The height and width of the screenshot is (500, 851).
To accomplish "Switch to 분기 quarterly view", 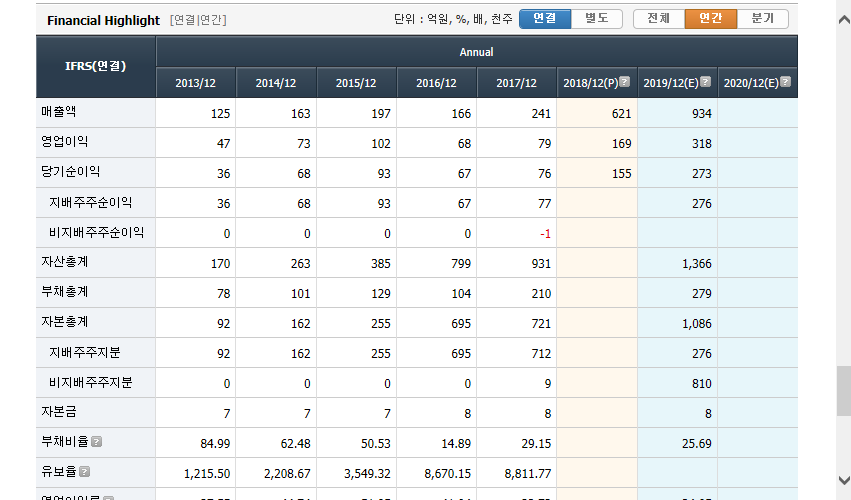I will coord(763,19).
